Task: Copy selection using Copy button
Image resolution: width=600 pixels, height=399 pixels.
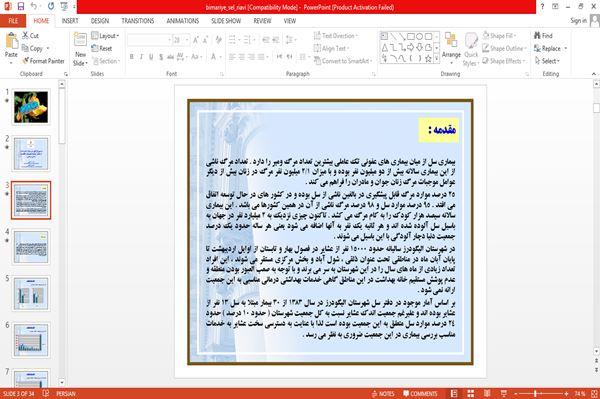Action: [32, 48]
